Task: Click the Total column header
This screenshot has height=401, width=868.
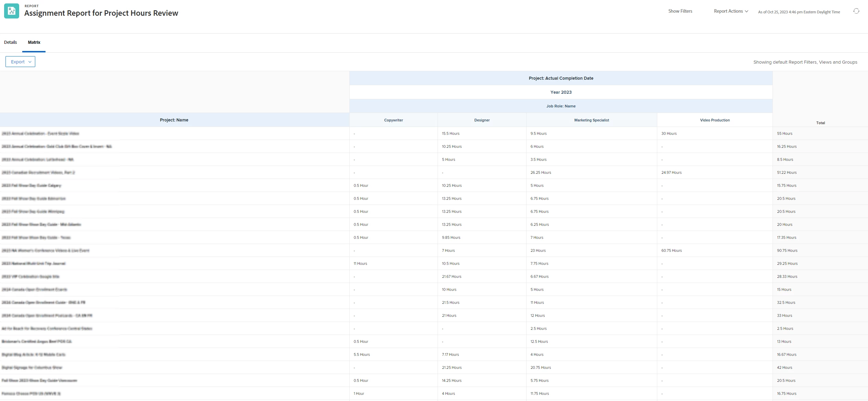Action: (x=820, y=123)
